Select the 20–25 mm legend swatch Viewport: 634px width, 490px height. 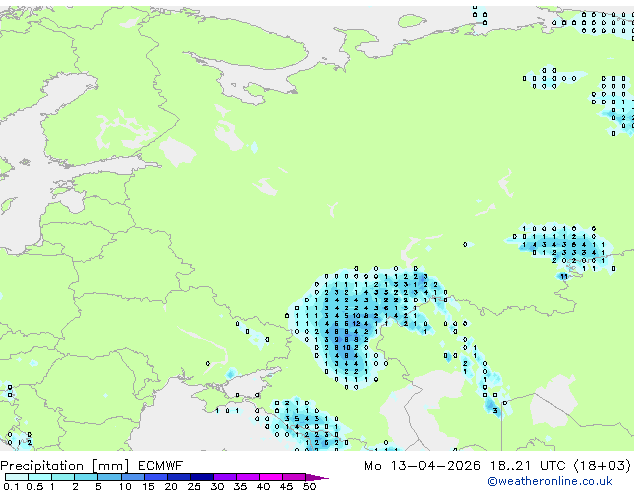point(178,477)
